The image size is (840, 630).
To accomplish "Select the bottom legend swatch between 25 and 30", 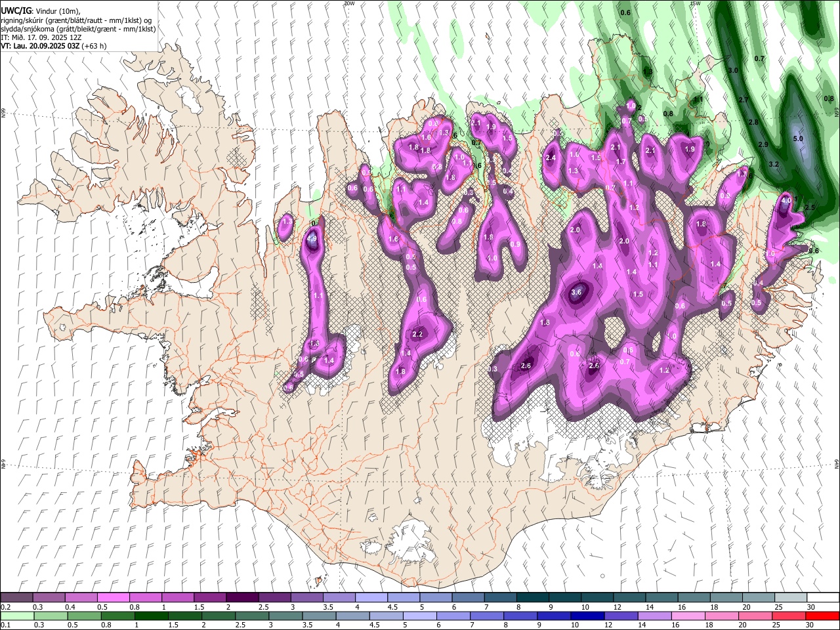I will pos(789,616).
